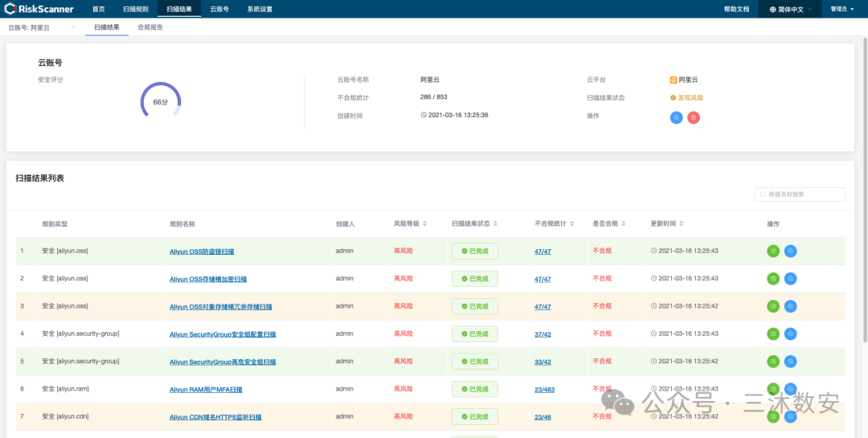Click green edit icon for CDN域名HTTPS监听扫描 row
Viewport: 868px width, 438px height.
(773, 417)
